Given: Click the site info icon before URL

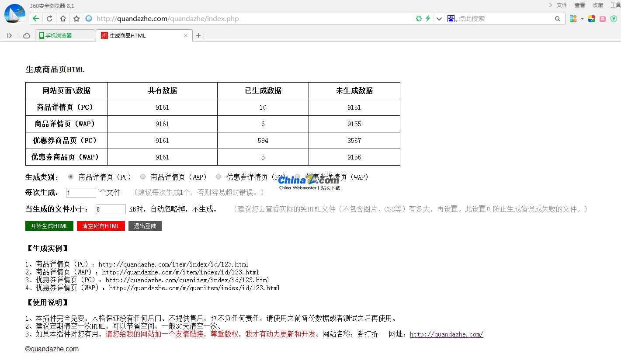Looking at the screenshot, I should 89,18.
